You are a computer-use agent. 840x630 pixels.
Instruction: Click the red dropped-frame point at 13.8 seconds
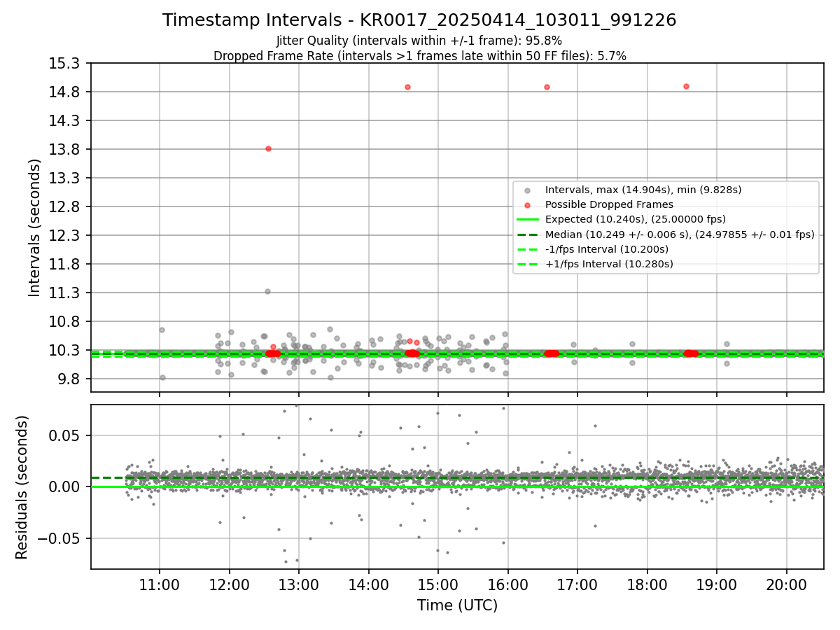268,148
